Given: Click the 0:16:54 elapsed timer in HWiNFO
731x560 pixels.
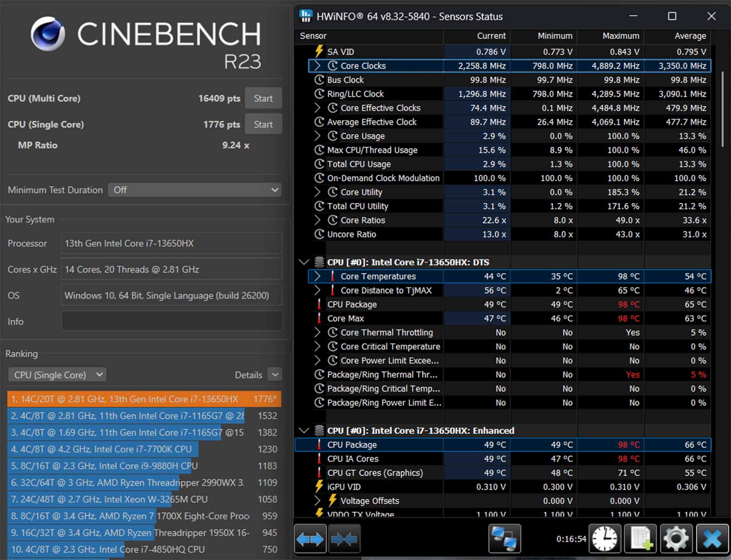Looking at the screenshot, I should coord(571,539).
